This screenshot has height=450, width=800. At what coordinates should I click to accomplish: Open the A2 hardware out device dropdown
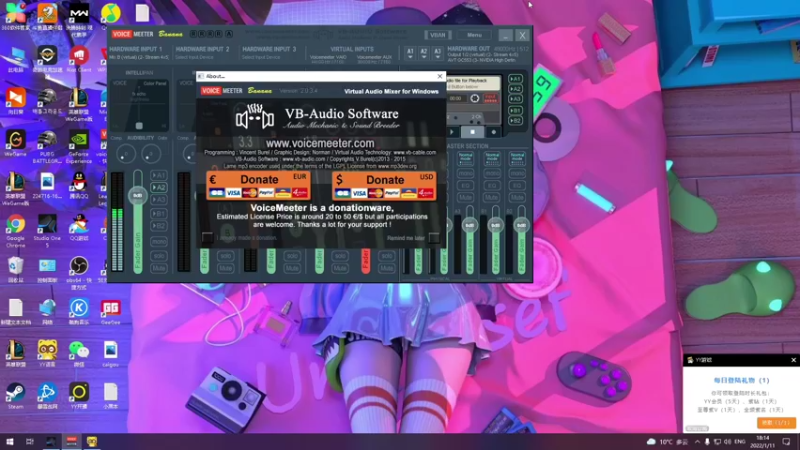423,54
